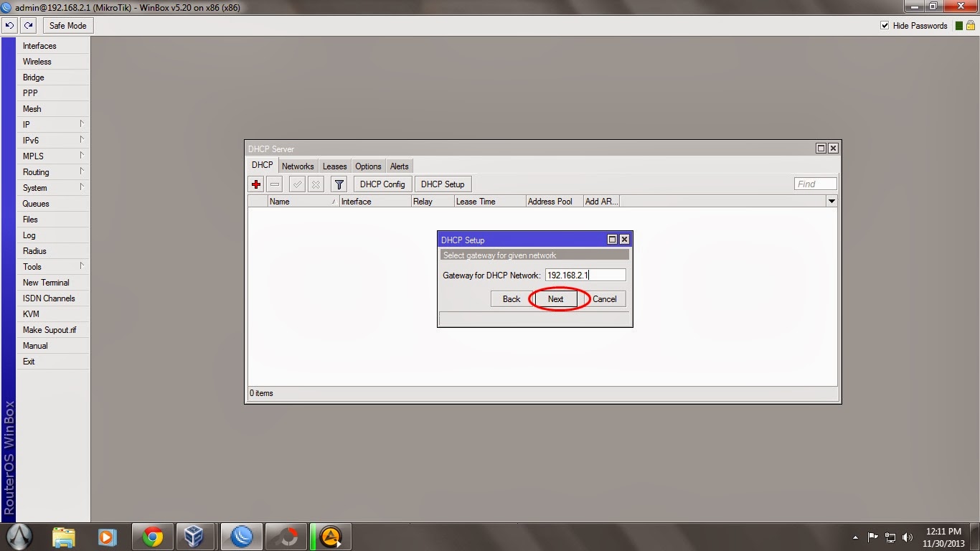The height and width of the screenshot is (551, 980).
Task: Open the filter funnel icon
Action: point(339,184)
